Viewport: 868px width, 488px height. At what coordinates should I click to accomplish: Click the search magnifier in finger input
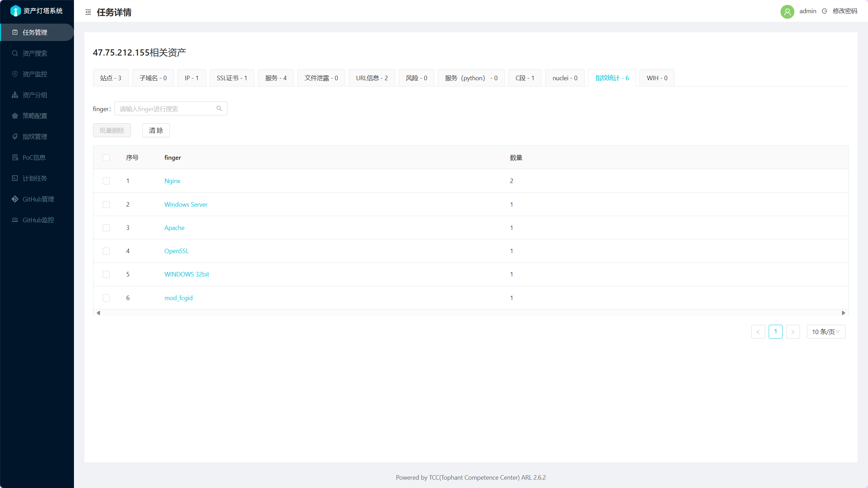(x=219, y=108)
